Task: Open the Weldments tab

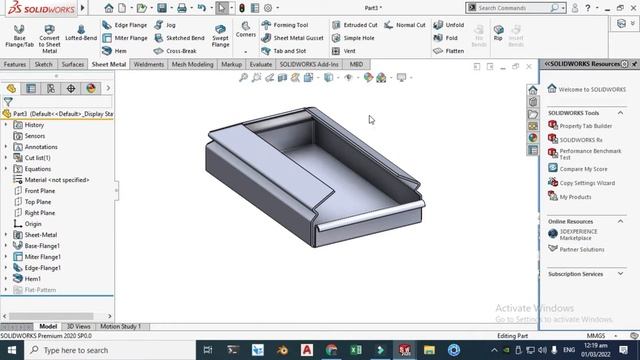Action: point(149,64)
